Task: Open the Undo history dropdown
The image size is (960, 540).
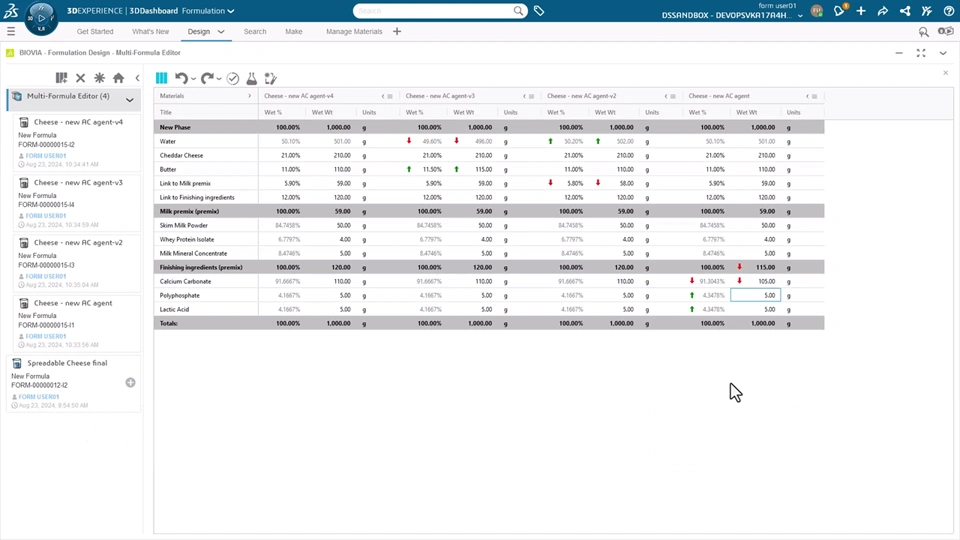Action: 193,79
